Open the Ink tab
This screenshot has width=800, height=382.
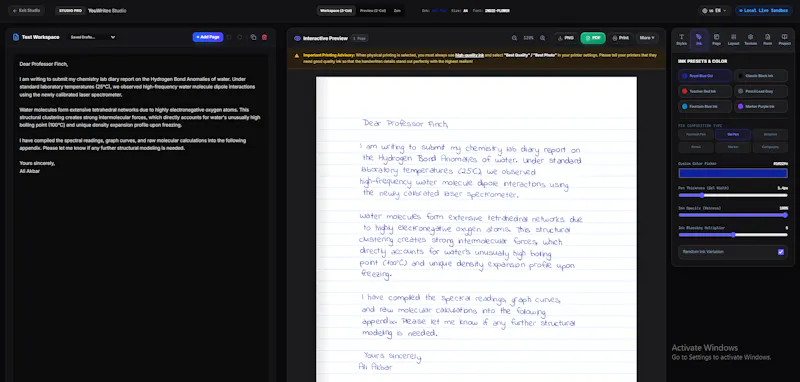698,40
